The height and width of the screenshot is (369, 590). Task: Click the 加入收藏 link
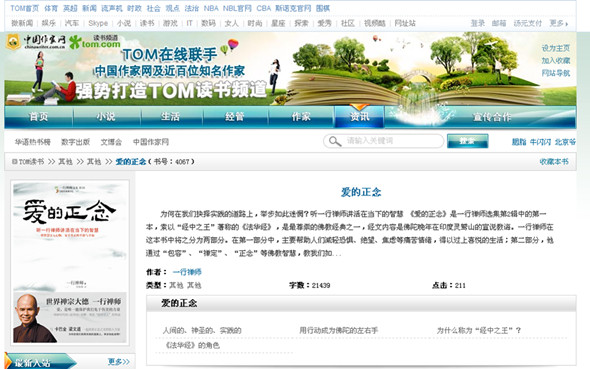point(556,61)
